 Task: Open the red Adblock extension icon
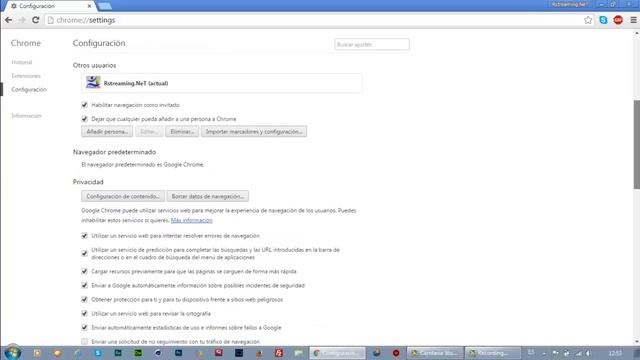click(618, 20)
